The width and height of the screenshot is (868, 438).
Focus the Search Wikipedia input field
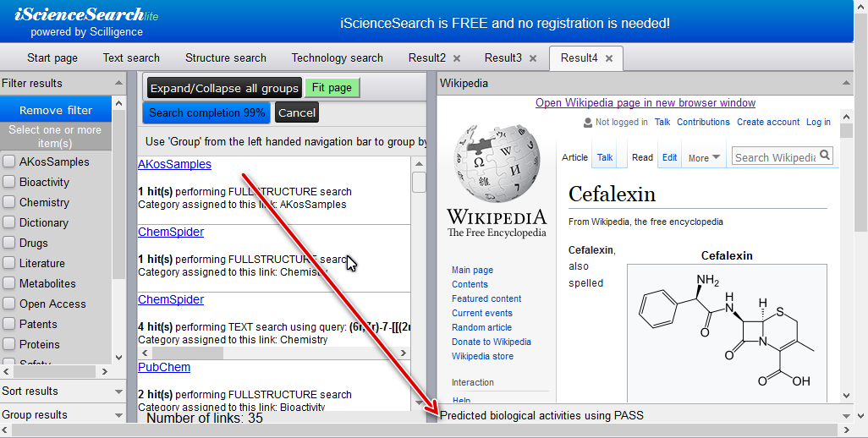click(774, 157)
